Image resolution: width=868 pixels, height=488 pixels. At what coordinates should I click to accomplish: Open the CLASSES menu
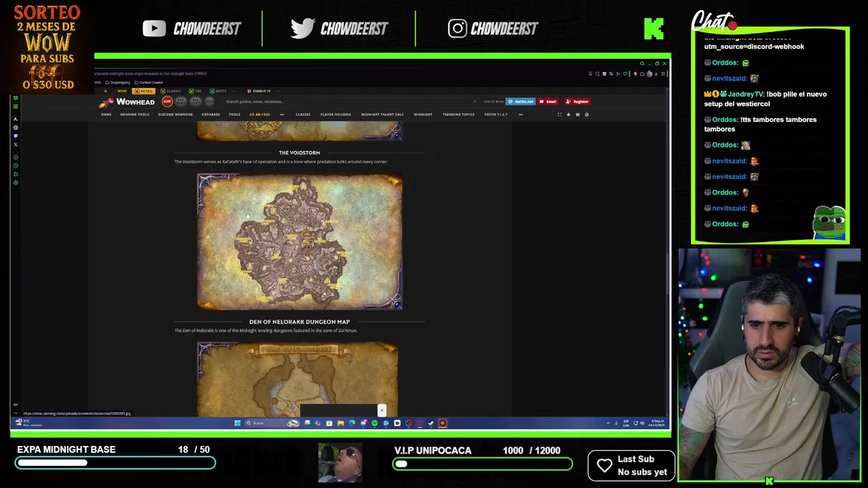tap(302, 115)
